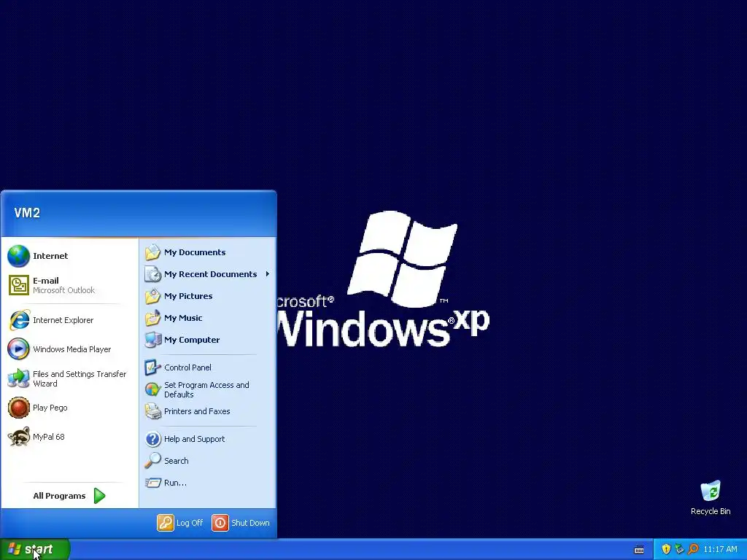This screenshot has height=560, width=747.
Task: Click the My Recent Documents label
Action: pos(211,274)
